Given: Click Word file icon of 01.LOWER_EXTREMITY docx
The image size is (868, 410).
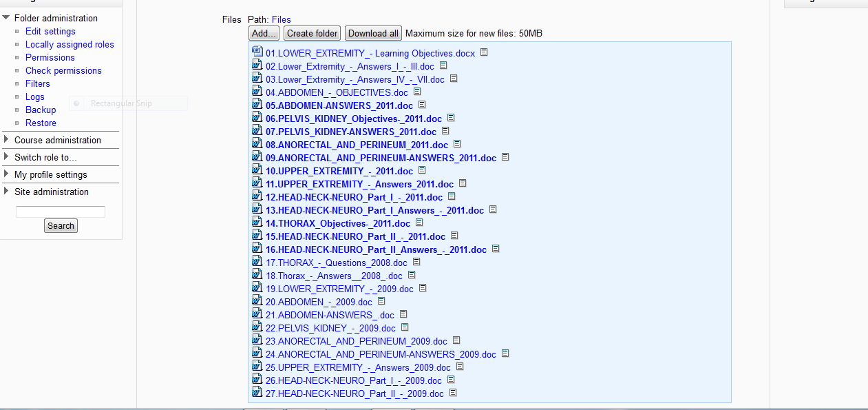Looking at the screenshot, I should [257, 52].
